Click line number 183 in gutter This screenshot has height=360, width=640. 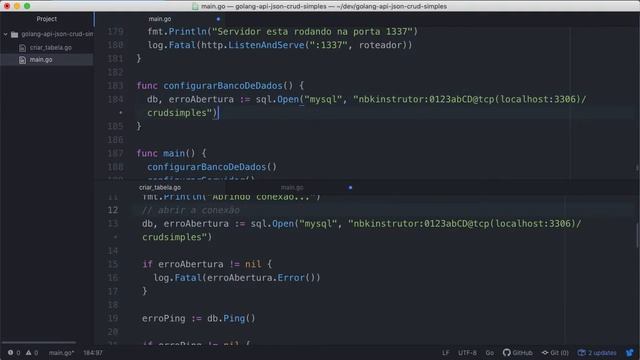(115, 86)
